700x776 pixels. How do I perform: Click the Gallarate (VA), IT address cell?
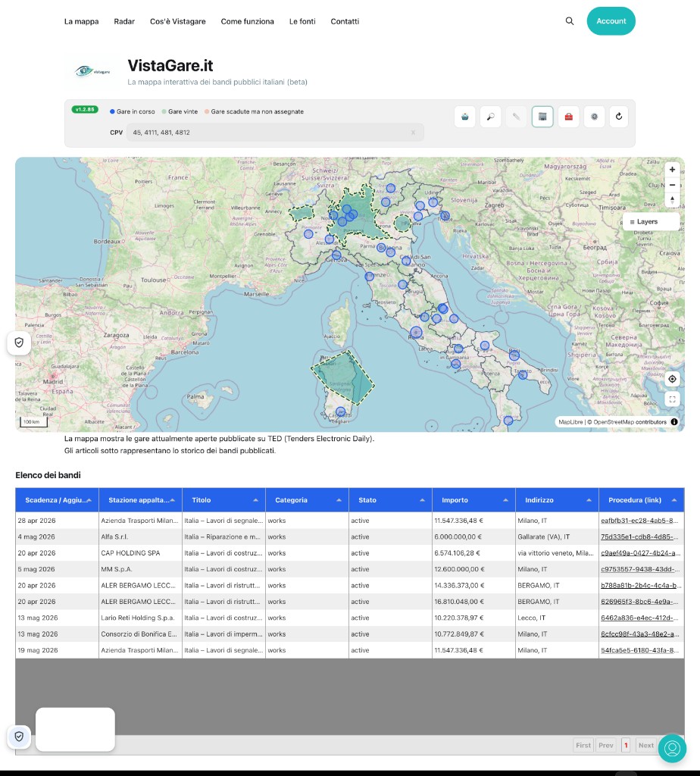pos(557,537)
